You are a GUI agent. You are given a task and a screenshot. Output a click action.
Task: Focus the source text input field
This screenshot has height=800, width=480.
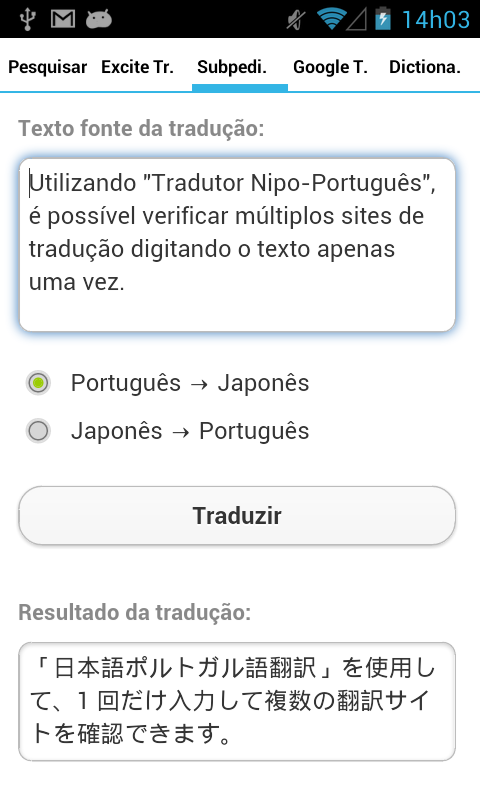(237, 245)
